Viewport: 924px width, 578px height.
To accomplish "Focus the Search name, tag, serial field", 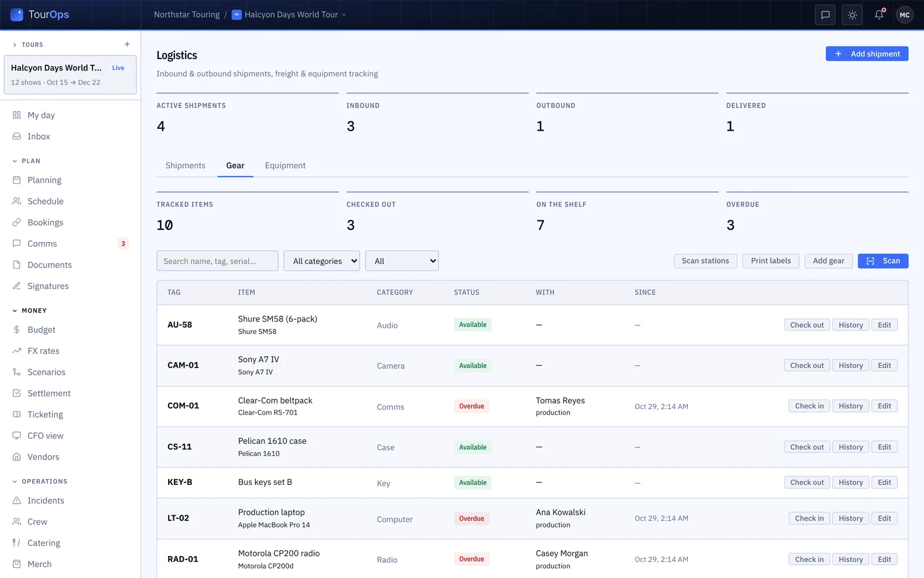I will click(x=217, y=261).
